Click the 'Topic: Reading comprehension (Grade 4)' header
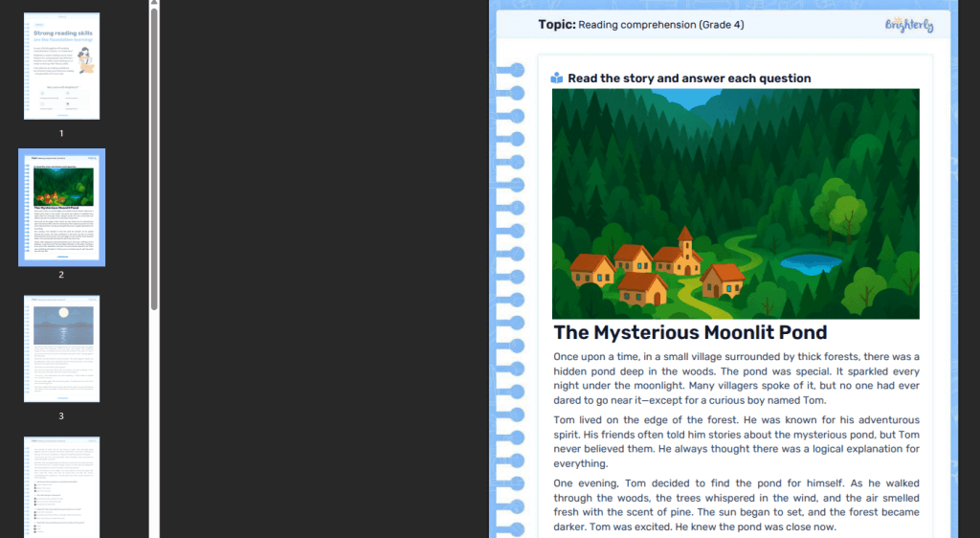 [x=640, y=25]
